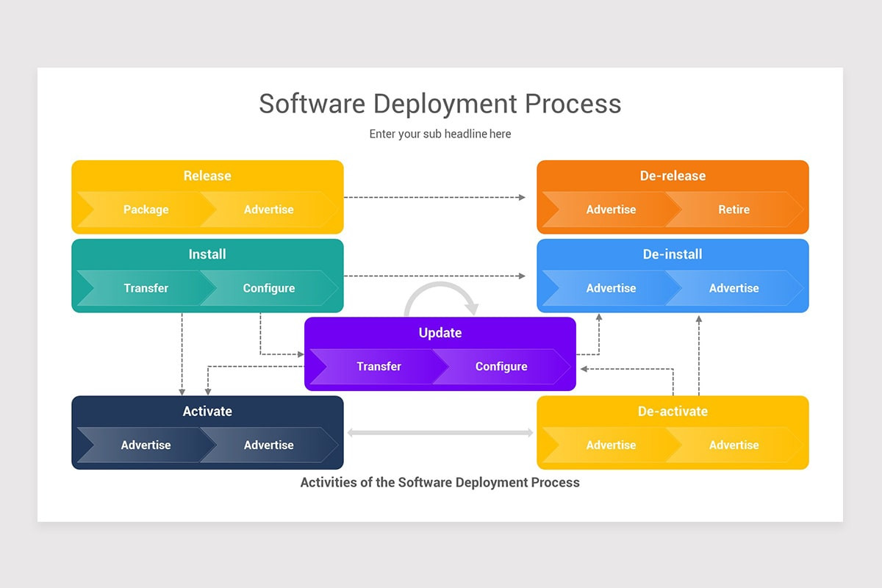Screen dimensions: 882x588
Task: Select the first Advertise arrow in Activate
Action: pos(146,445)
